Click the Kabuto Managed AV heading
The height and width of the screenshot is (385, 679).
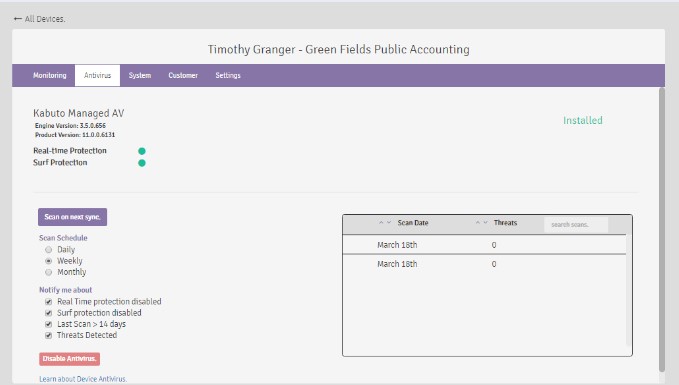(78, 113)
